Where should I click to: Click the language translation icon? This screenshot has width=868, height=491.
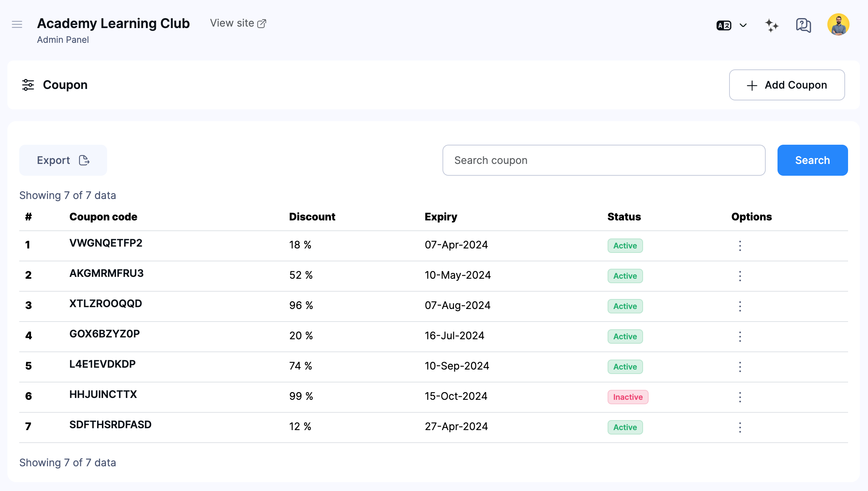723,25
